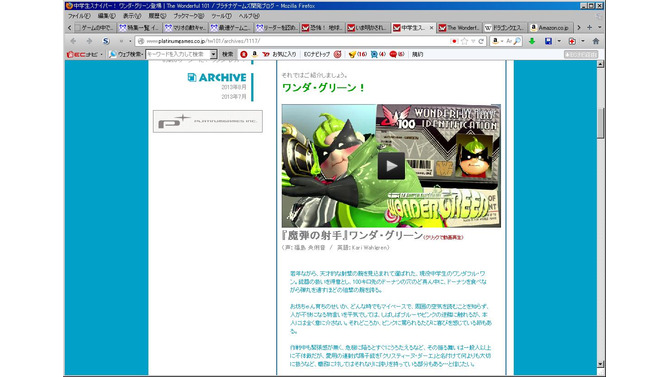Screen dimensions: 670x377
Task: Open a new tab with the plus
Action: pos(589,27)
